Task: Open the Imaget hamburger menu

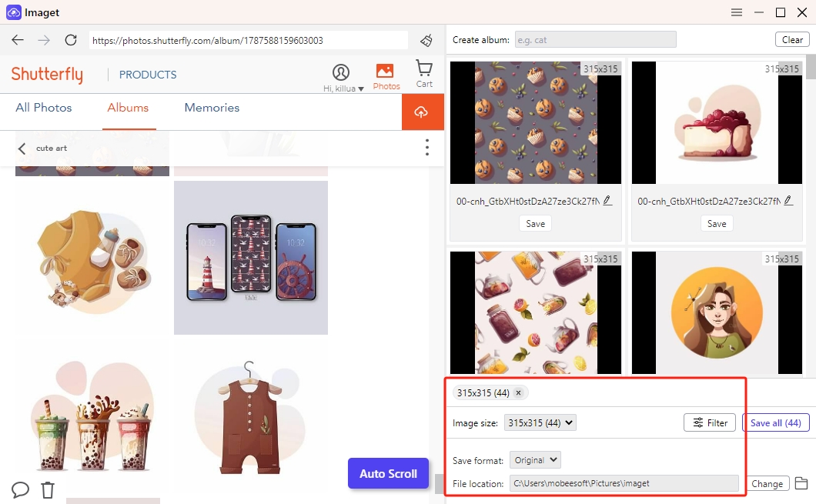Action: (x=737, y=12)
